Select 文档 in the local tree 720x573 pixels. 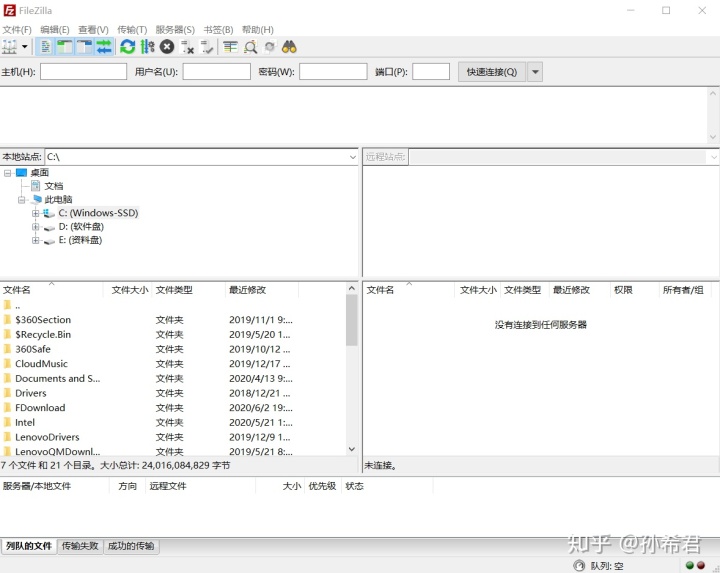tap(54, 186)
